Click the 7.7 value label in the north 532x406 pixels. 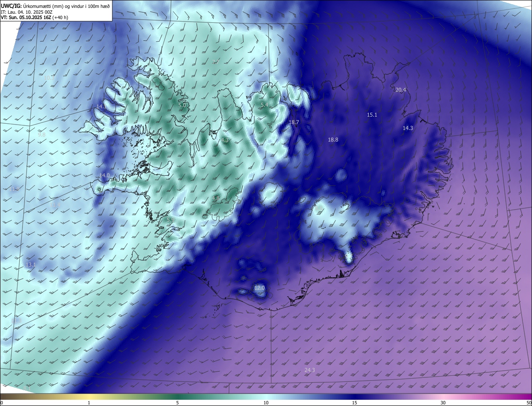coord(216,62)
